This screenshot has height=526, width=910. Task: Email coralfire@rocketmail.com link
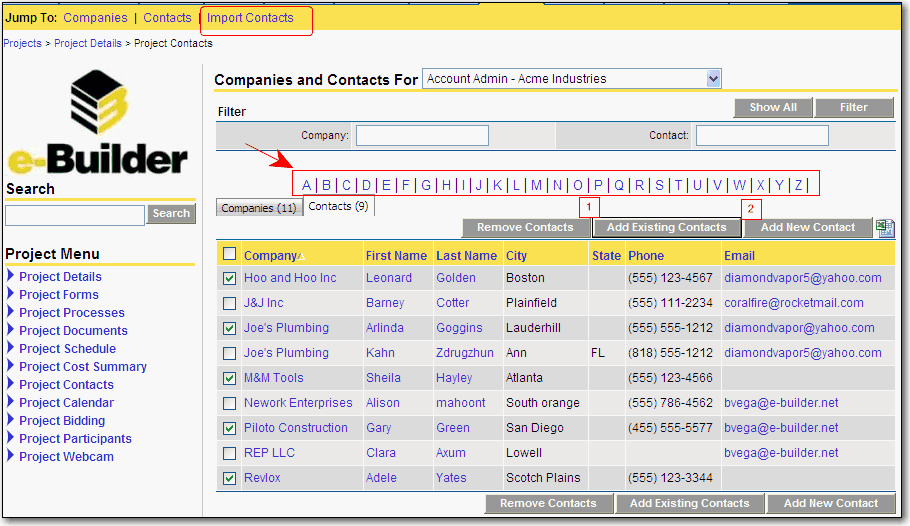point(793,302)
